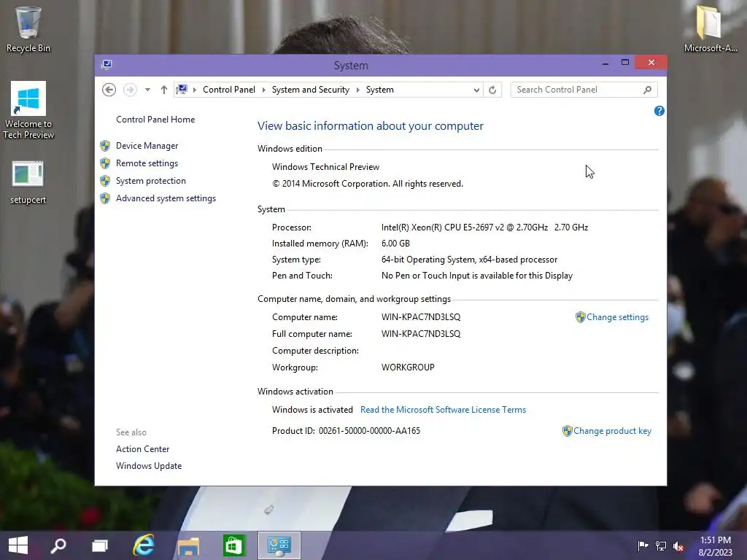Open Action Center under See also
Viewport: 747px width, 560px height.
click(142, 449)
